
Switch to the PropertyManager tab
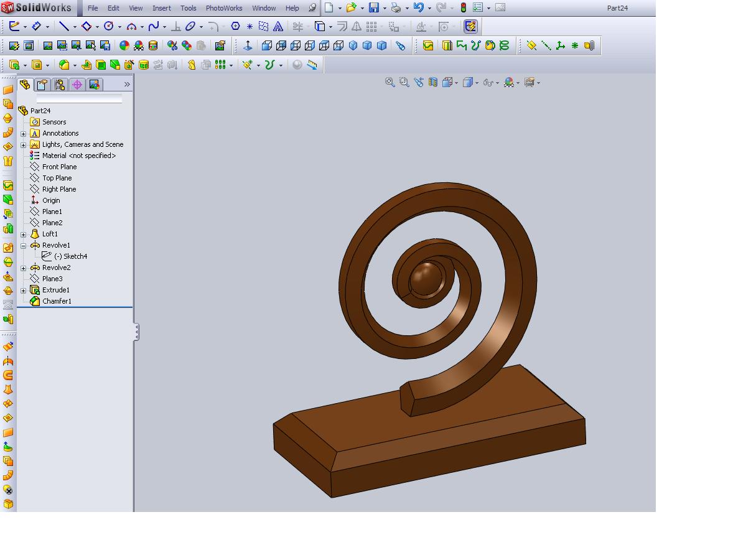[x=42, y=85]
